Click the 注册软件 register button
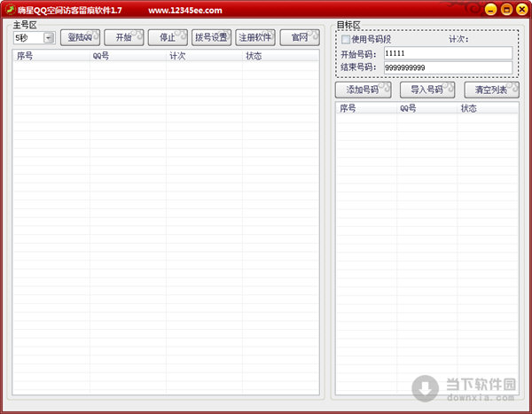The width and height of the screenshot is (532, 414). point(254,38)
